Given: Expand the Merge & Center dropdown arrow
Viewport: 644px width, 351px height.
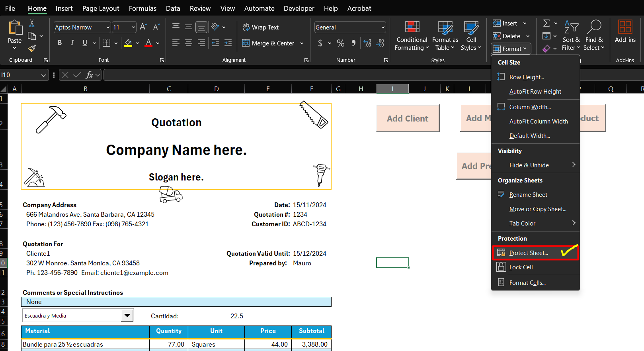Looking at the screenshot, I should click(x=302, y=43).
